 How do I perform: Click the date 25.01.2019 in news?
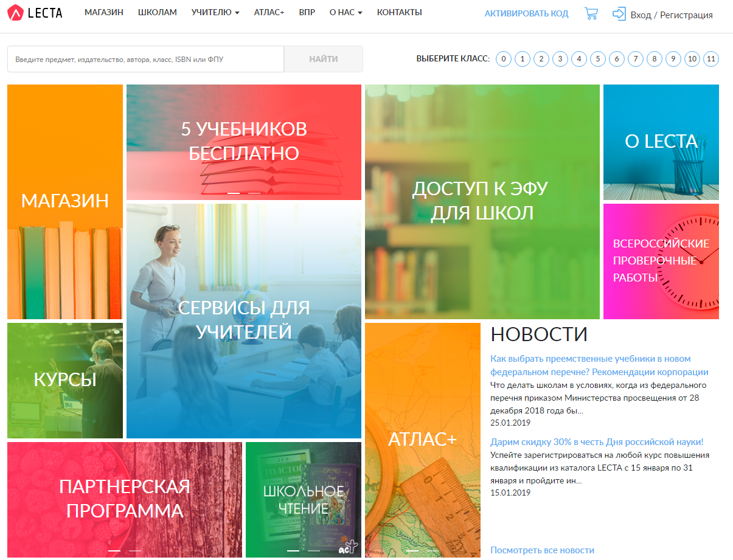(510, 423)
